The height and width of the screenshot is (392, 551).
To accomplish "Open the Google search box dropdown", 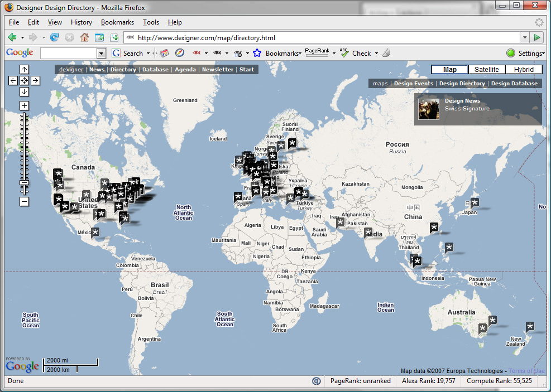I will (x=101, y=53).
